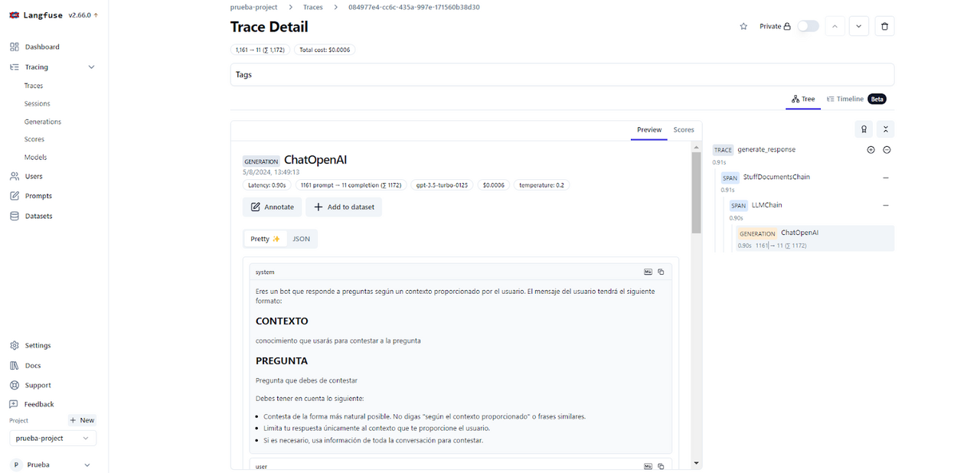Image resolution: width=980 pixels, height=473 pixels.
Task: Collapse all tree nodes with minus-circle icon
Action: coord(887,149)
